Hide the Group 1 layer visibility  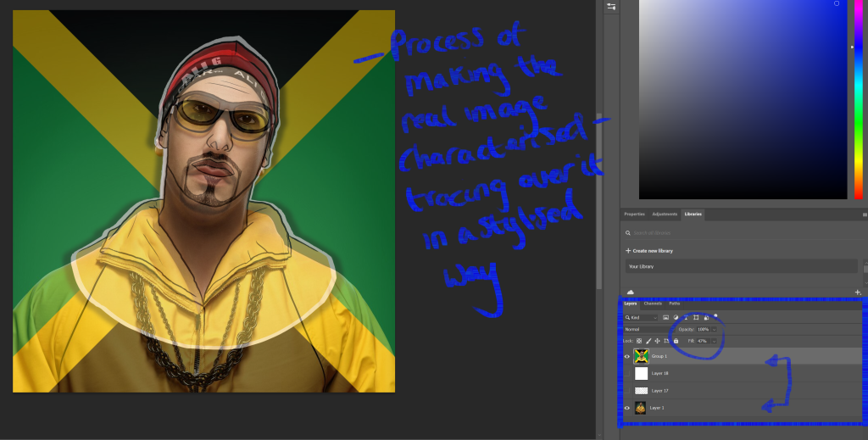pyautogui.click(x=627, y=357)
